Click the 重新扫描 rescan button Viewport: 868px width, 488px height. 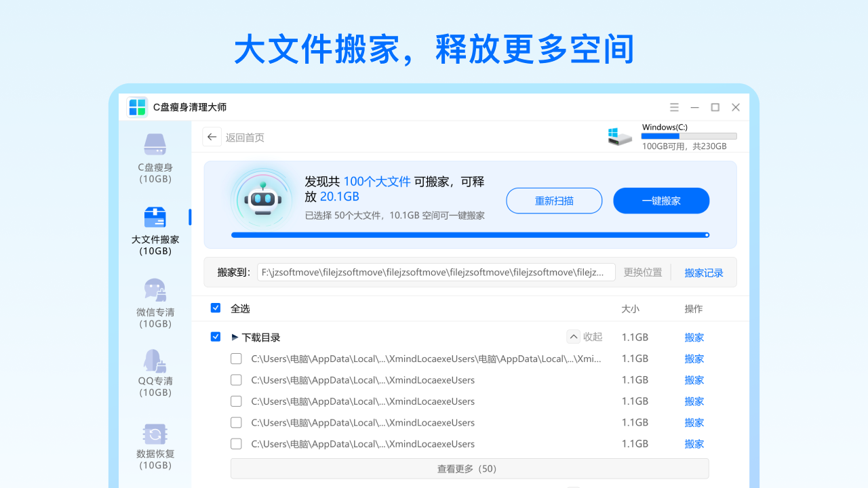[554, 201]
